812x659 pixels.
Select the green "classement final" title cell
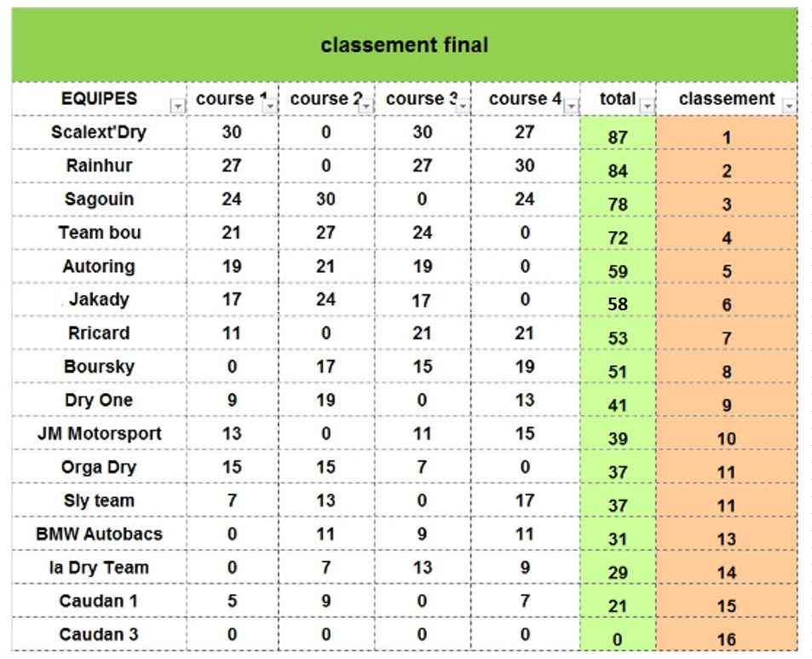point(404,45)
